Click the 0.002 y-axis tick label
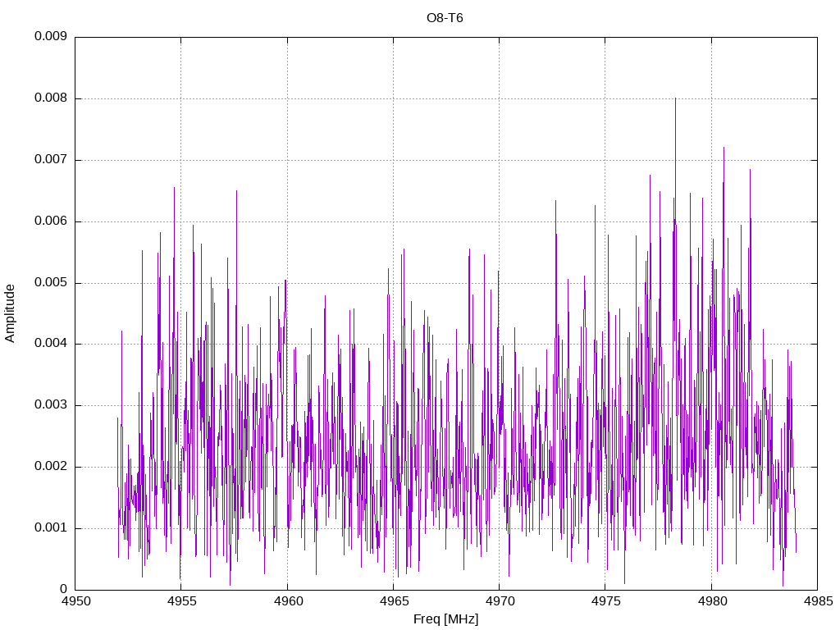The image size is (840, 630). pyautogui.click(x=51, y=466)
